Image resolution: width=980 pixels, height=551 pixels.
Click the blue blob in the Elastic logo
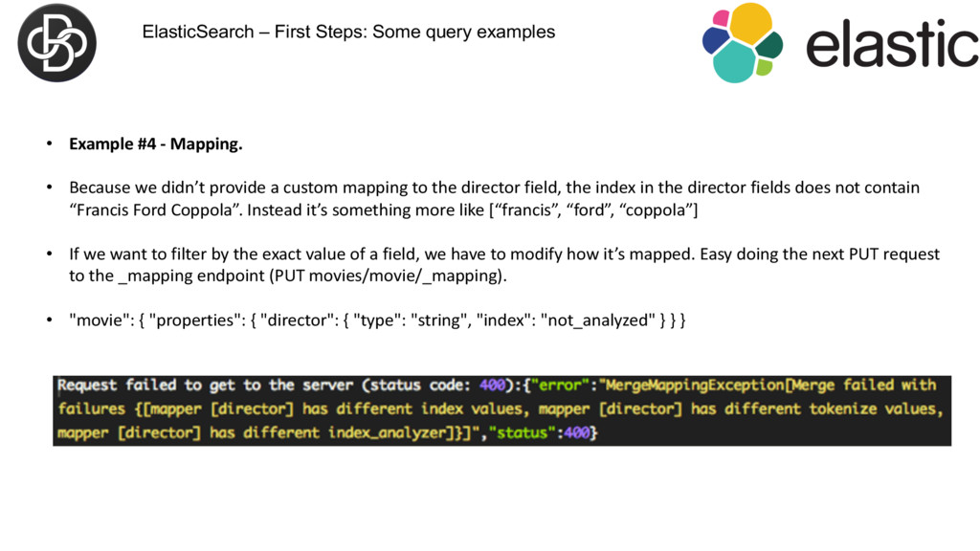(x=715, y=40)
